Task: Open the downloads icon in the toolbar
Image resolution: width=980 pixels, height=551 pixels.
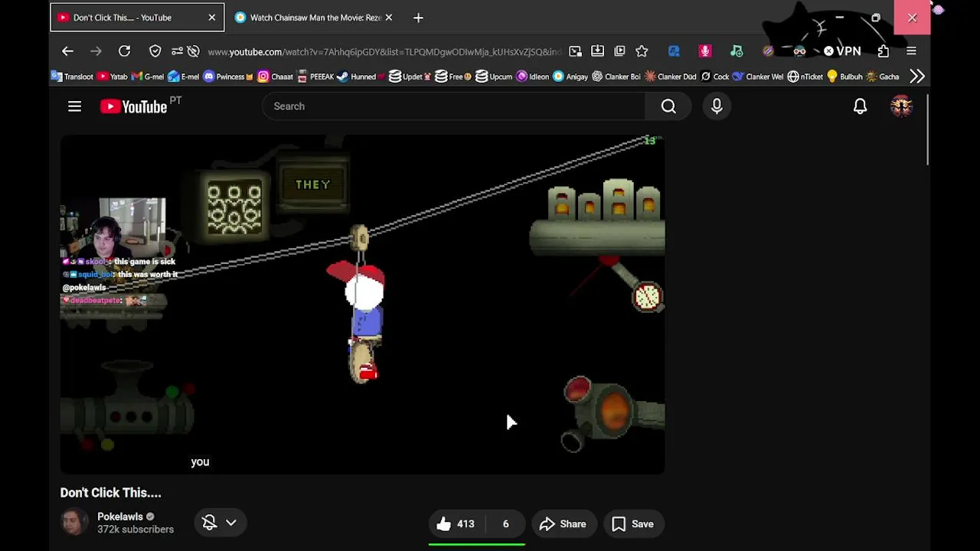Action: click(597, 51)
